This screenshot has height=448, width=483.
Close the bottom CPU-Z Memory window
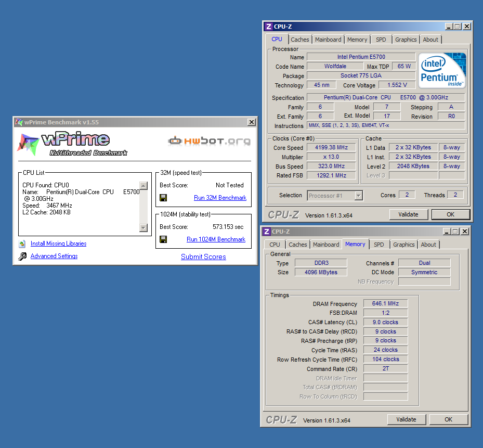click(x=465, y=232)
